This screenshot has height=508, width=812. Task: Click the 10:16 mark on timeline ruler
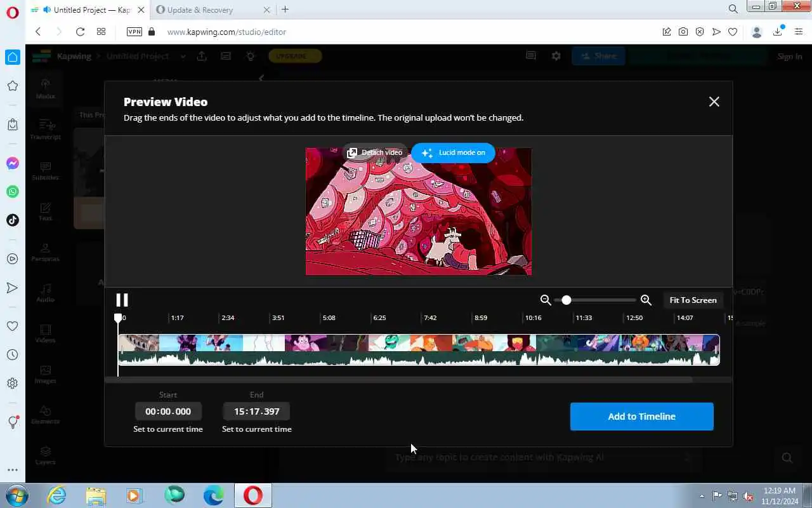pos(533,317)
